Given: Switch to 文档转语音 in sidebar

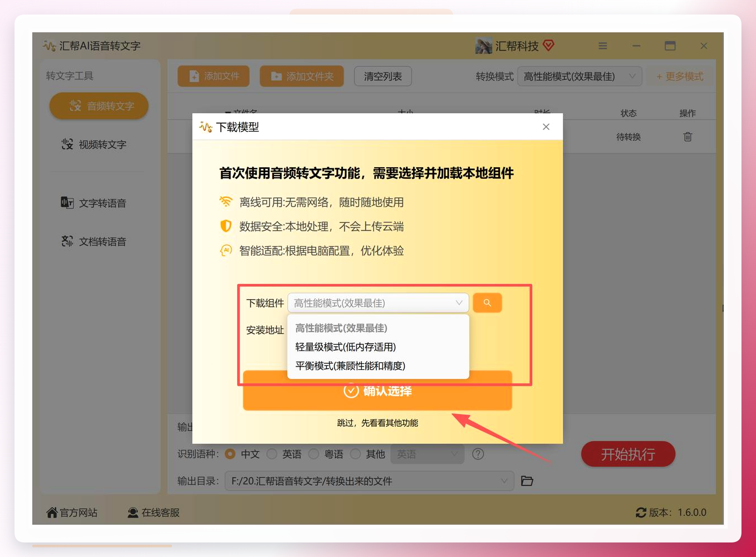Looking at the screenshot, I should pos(94,242).
